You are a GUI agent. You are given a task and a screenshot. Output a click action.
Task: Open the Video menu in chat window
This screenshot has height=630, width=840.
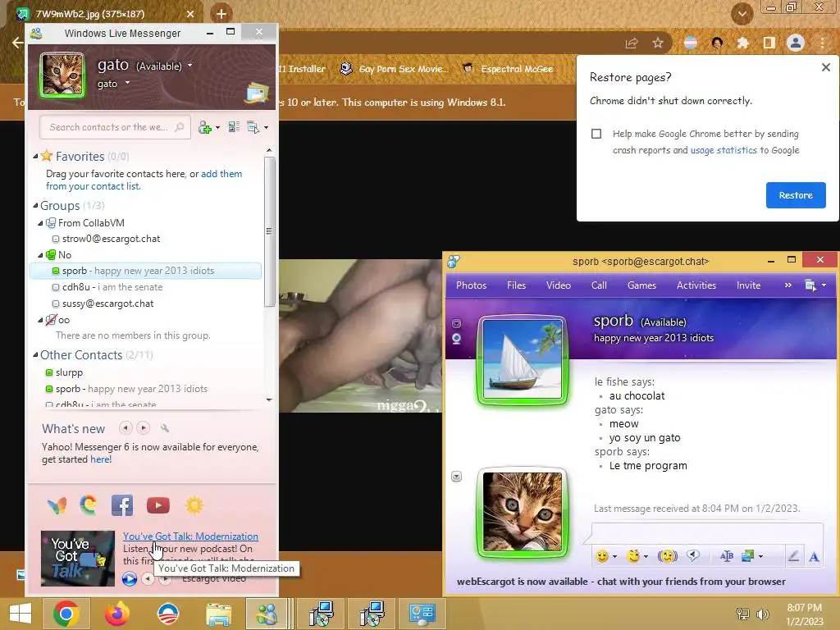pos(558,285)
